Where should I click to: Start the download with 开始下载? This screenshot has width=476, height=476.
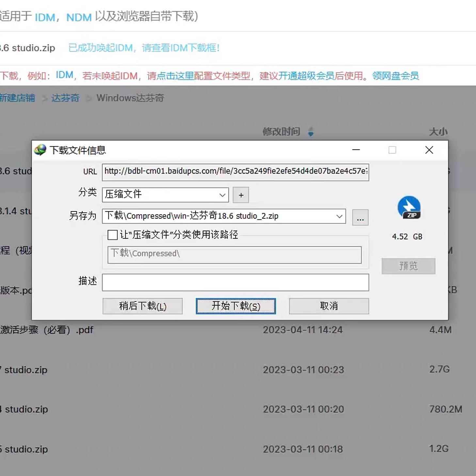(x=236, y=306)
